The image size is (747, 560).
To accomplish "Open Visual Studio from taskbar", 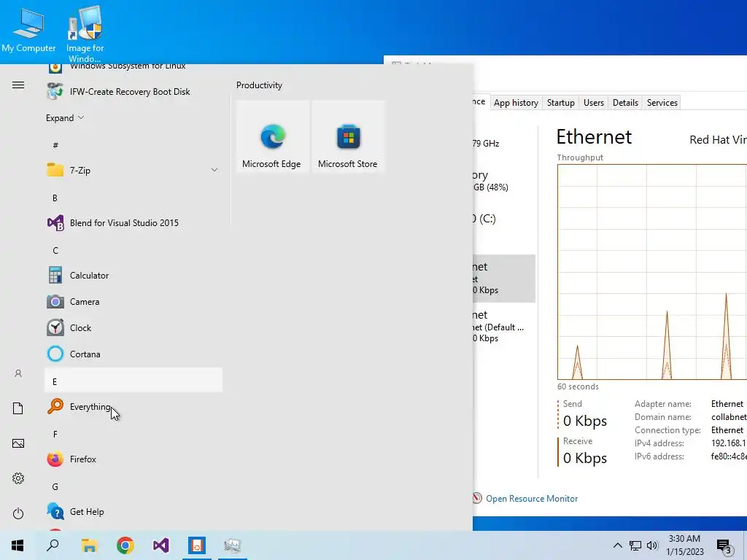I will (x=161, y=545).
